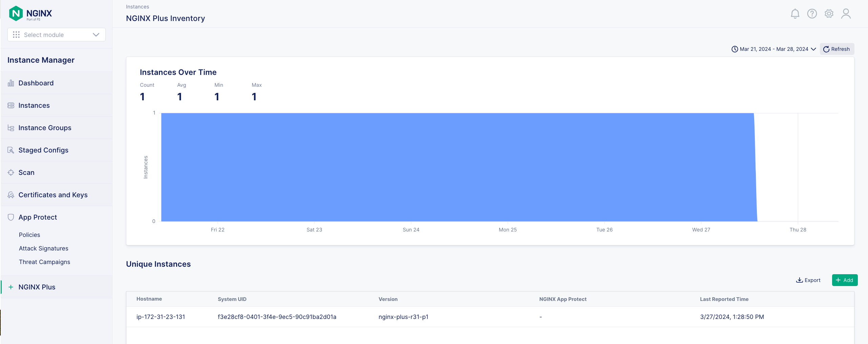
Task: Click the Instance Groups icon
Action: [11, 128]
